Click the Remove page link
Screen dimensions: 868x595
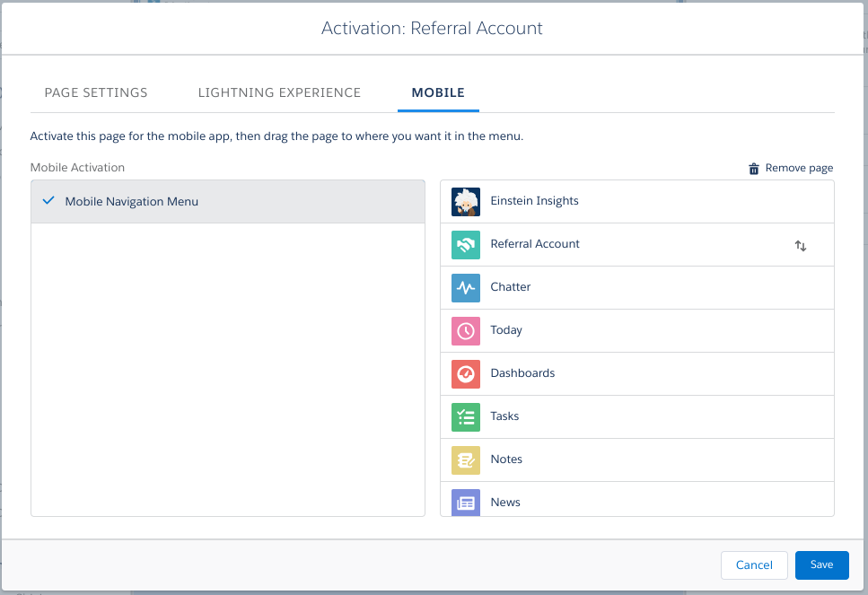pos(799,167)
